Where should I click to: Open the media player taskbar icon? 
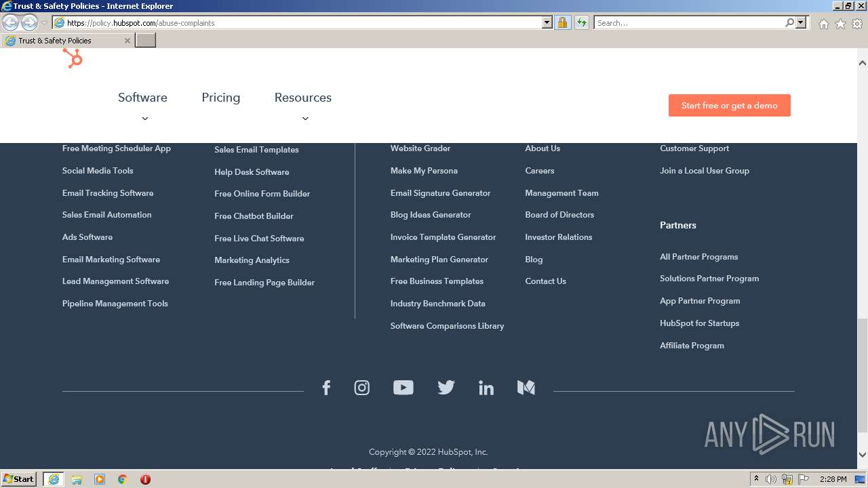100,479
